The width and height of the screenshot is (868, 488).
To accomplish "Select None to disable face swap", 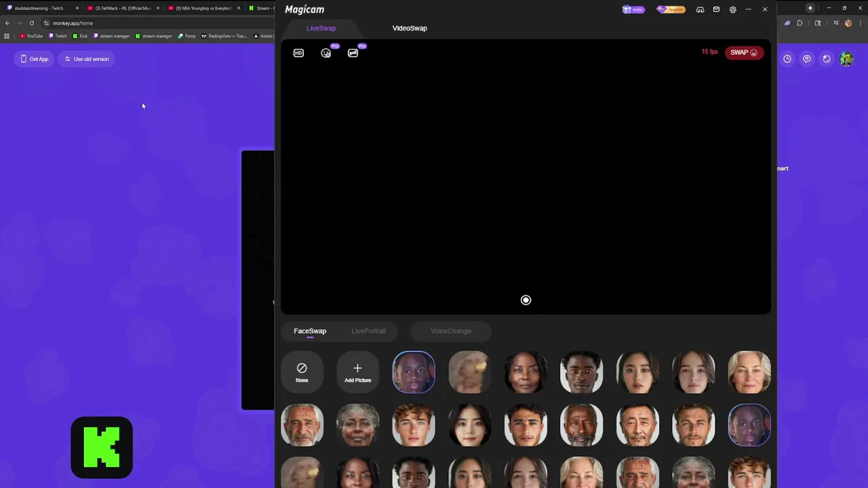I will click(x=302, y=371).
